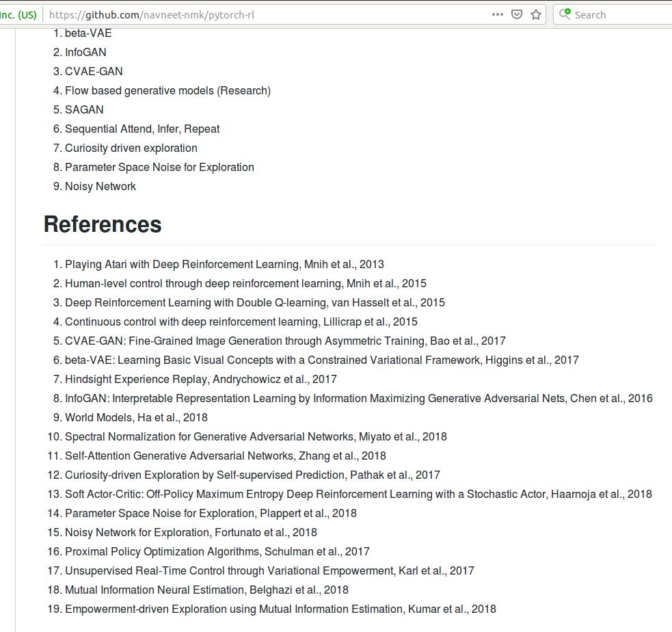Click reference 'World Models, Ha et al., 2018'
The height and width of the screenshot is (632, 672).
tap(136, 418)
